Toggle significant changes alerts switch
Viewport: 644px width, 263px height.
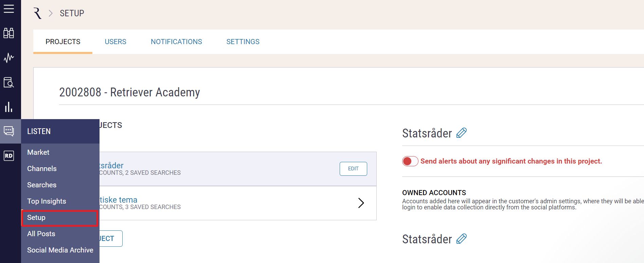[410, 161]
